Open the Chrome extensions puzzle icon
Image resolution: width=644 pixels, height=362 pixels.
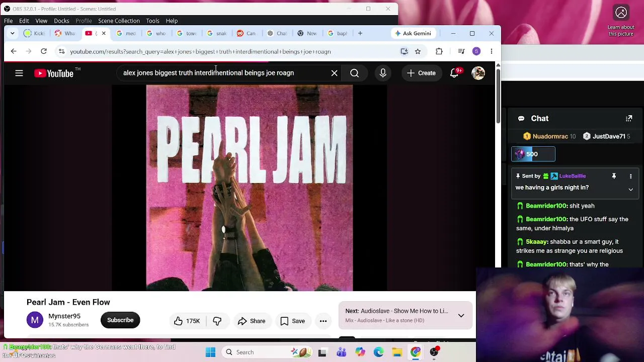pyautogui.click(x=439, y=51)
